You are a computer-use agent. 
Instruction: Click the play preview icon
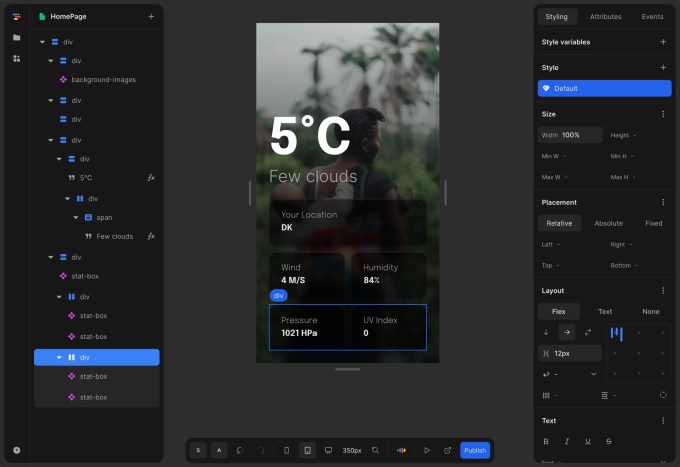coord(427,450)
